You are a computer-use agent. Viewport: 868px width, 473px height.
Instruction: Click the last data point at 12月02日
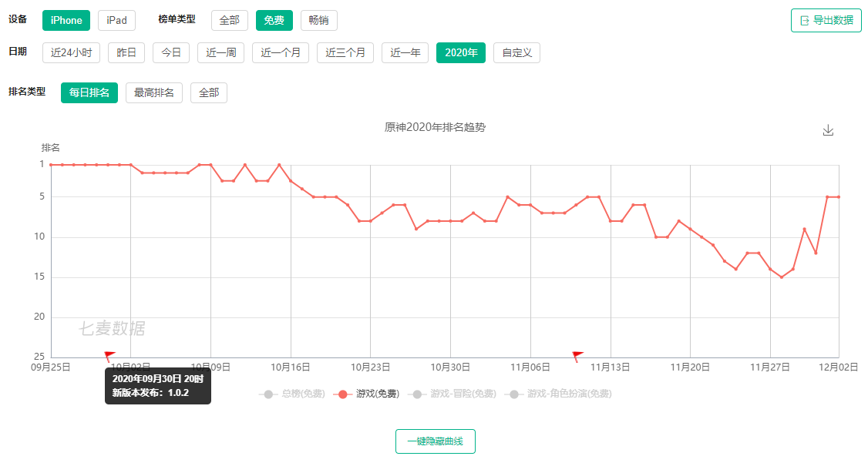tap(839, 197)
